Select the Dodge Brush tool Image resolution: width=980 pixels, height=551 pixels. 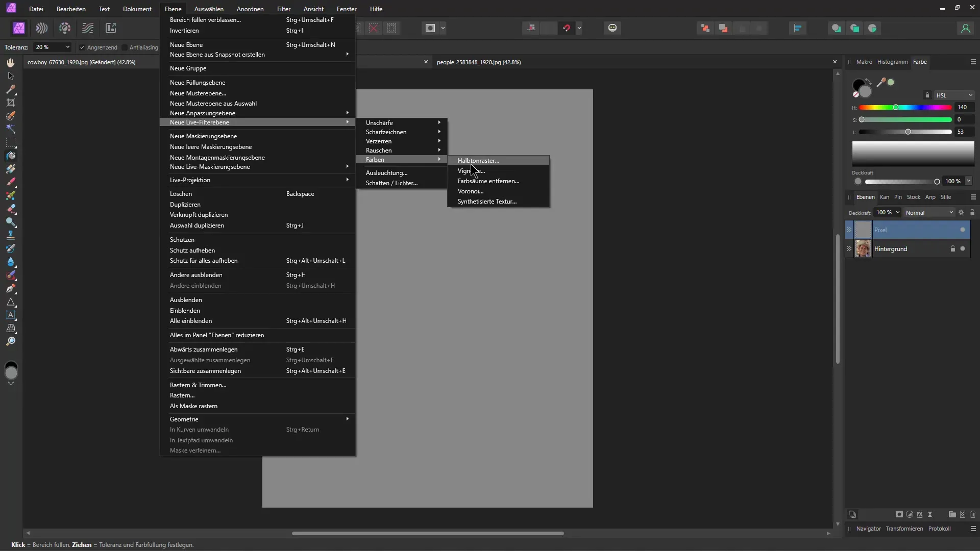(11, 222)
